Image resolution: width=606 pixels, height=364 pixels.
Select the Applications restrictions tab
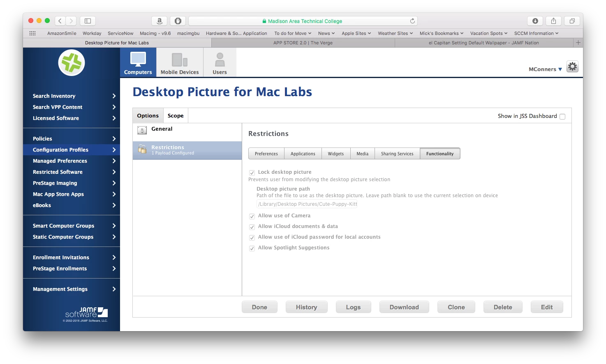pos(303,154)
